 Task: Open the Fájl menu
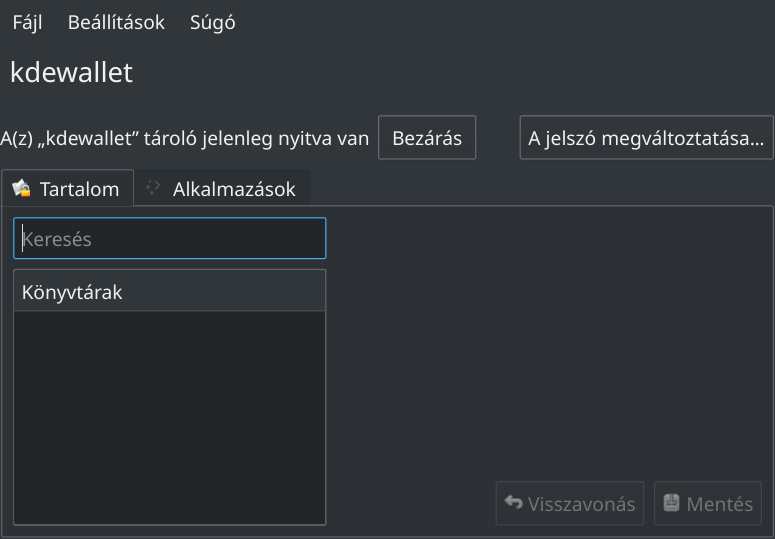click(x=27, y=23)
